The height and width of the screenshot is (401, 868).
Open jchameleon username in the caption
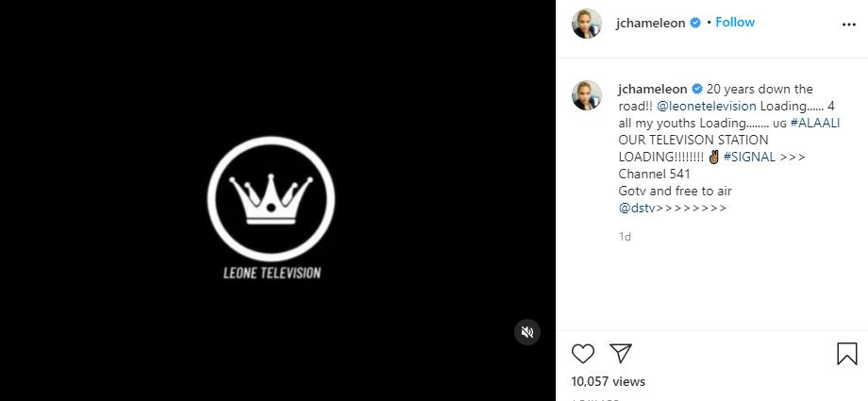tap(652, 89)
